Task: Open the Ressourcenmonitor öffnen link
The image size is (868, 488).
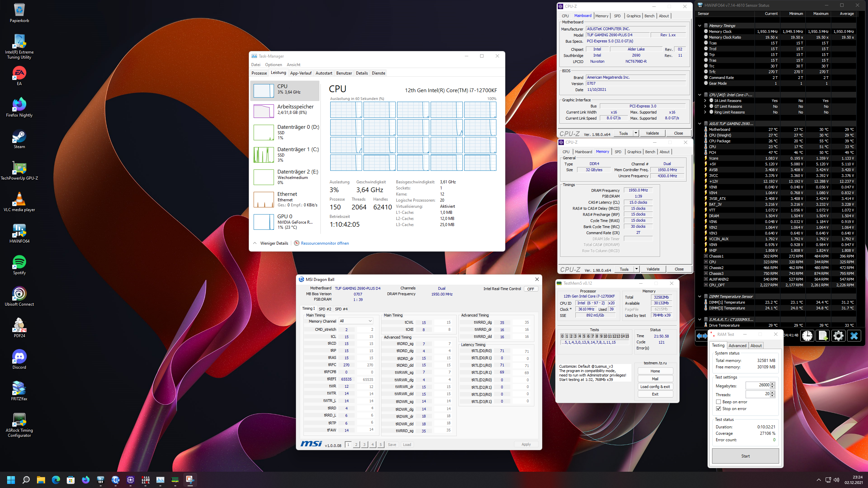Action: [325, 243]
